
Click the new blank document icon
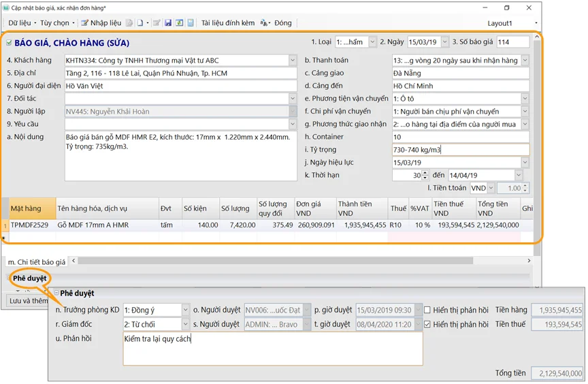[140, 23]
